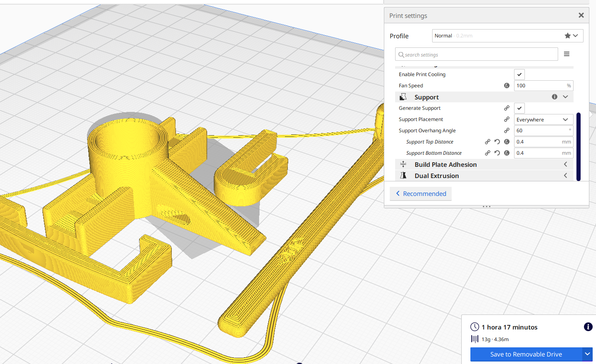Click Save to Removable Drive

(x=526, y=354)
